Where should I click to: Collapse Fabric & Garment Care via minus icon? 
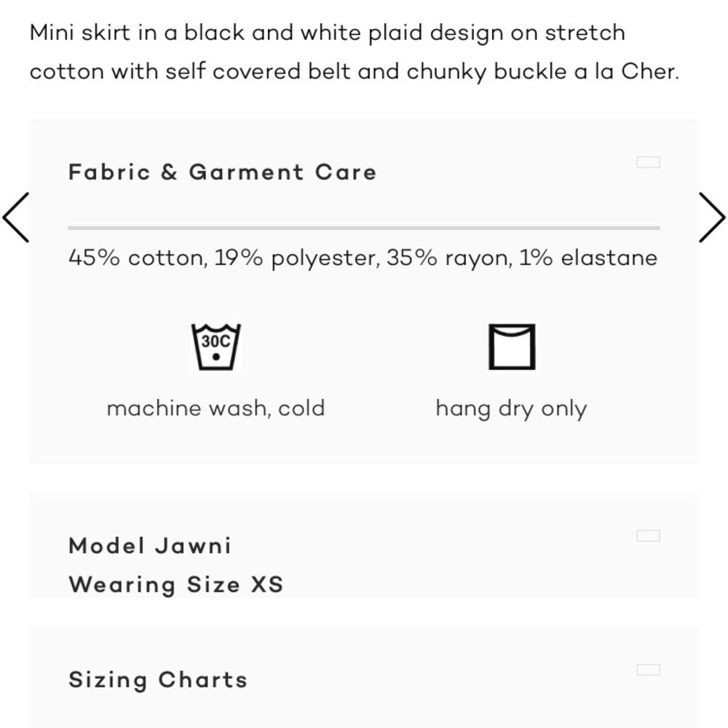point(648,162)
